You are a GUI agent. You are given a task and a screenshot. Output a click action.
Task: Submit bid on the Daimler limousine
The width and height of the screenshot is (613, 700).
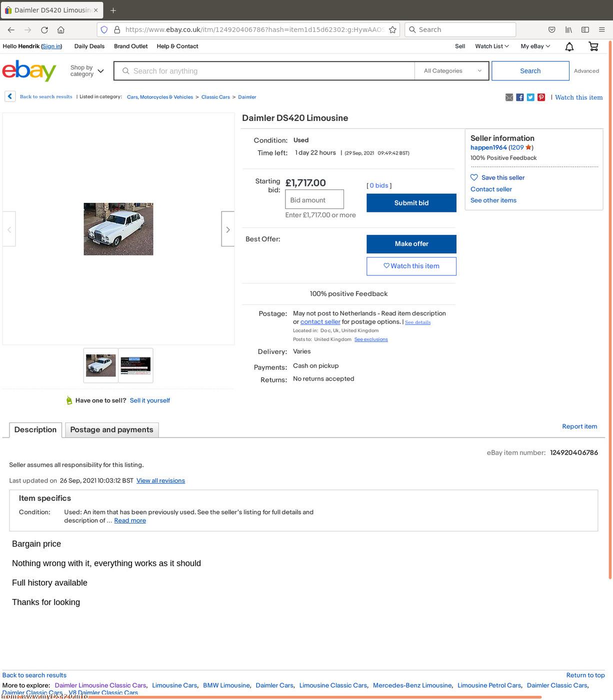(411, 203)
